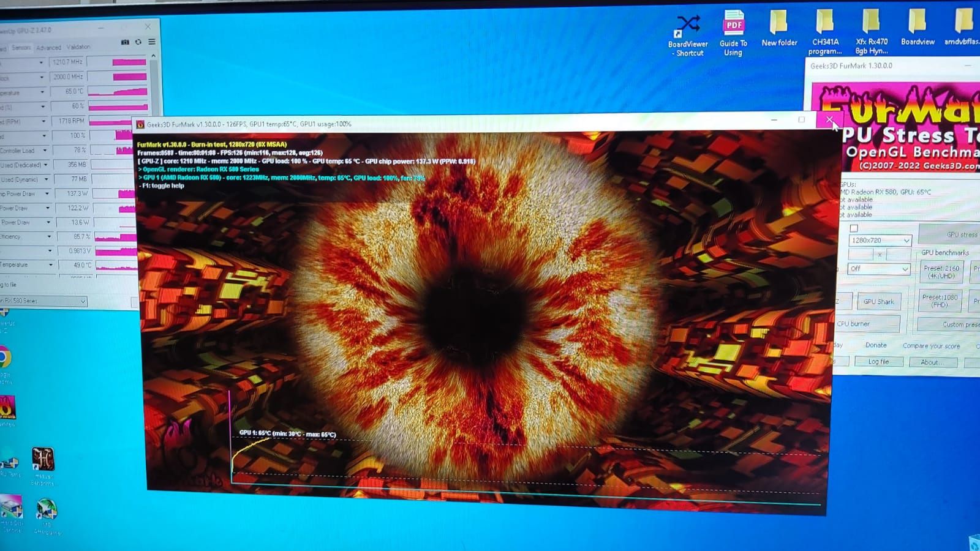
Task: Open the amdvbflash desktop folder
Action: pos(962,28)
